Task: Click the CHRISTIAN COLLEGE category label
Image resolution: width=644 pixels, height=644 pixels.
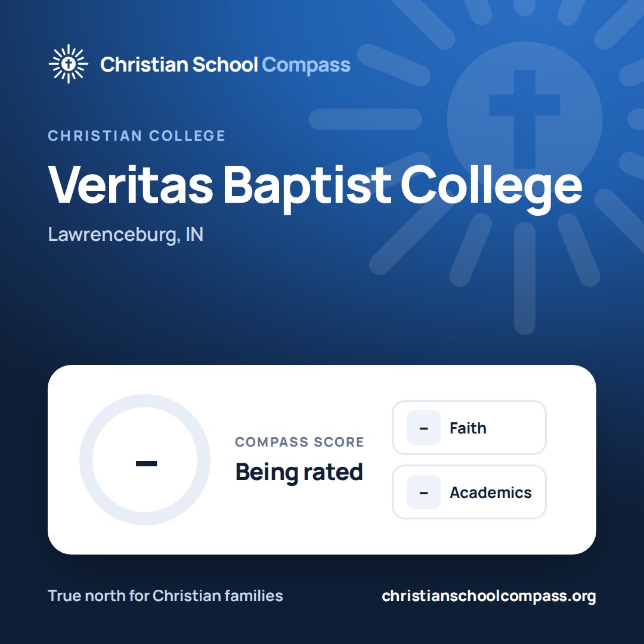Action: pos(137,135)
